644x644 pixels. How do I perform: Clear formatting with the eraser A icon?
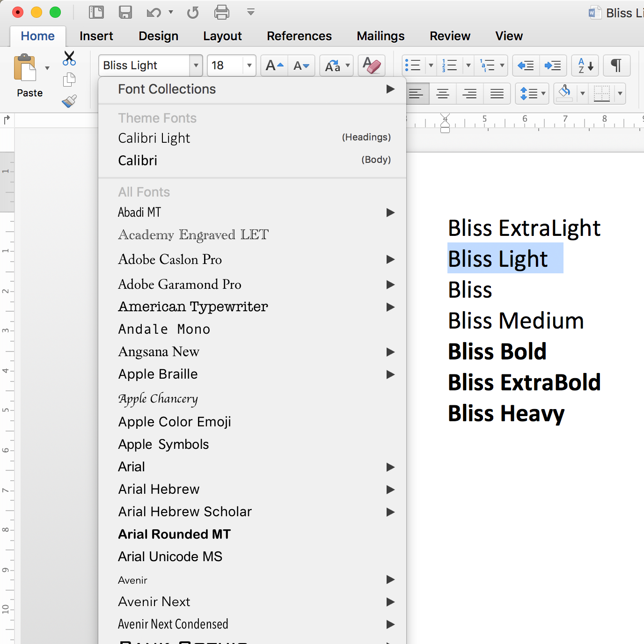click(372, 66)
